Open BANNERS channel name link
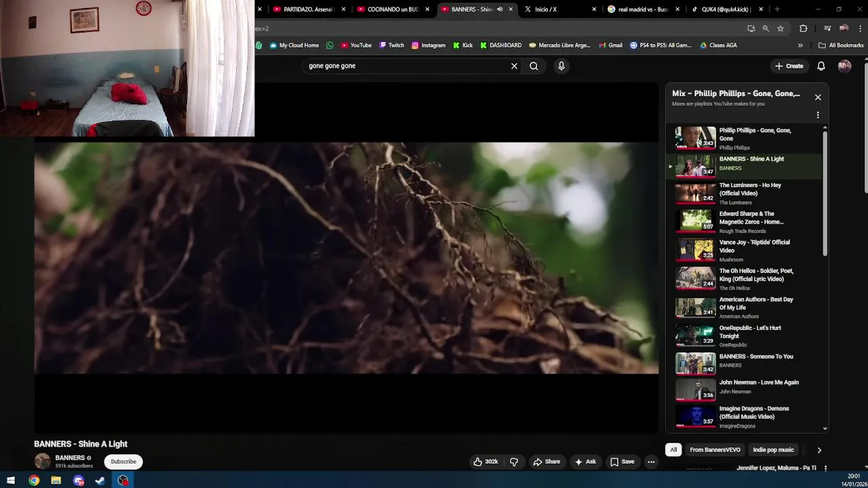 (x=70, y=457)
